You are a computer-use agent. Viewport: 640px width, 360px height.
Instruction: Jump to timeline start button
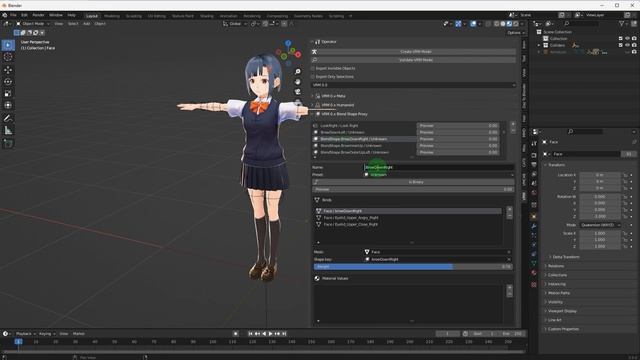251,334
